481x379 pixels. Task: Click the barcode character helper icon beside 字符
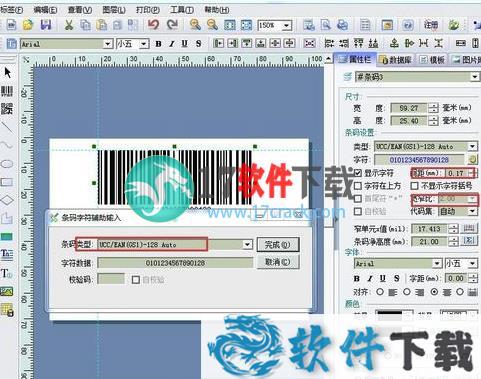pyautogui.click(x=472, y=159)
